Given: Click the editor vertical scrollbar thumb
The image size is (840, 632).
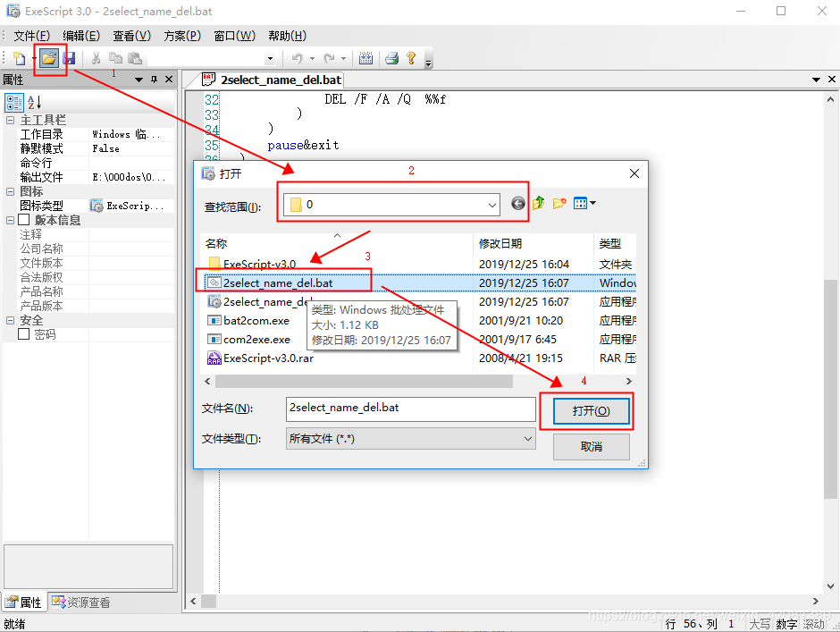Looking at the screenshot, I should (830, 390).
